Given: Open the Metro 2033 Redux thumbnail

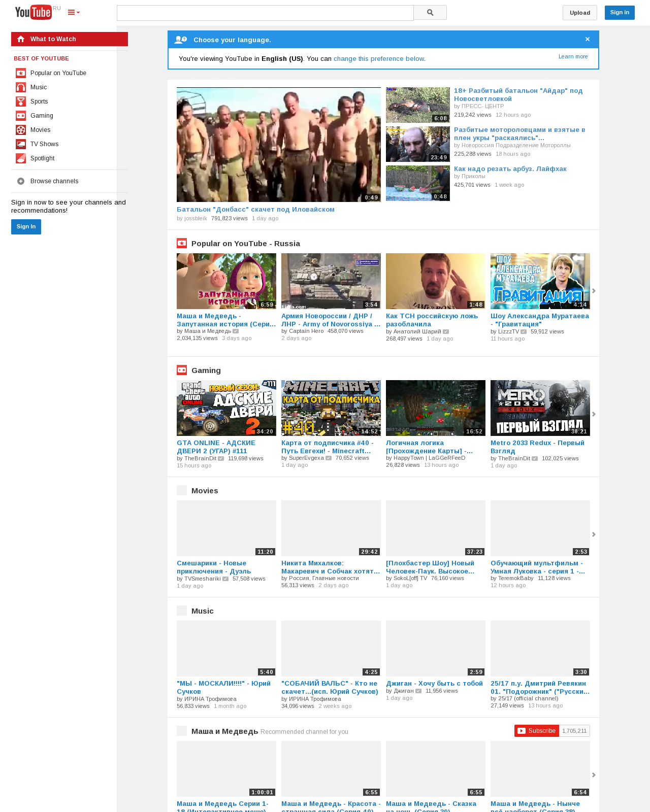Looking at the screenshot, I should tap(540, 408).
